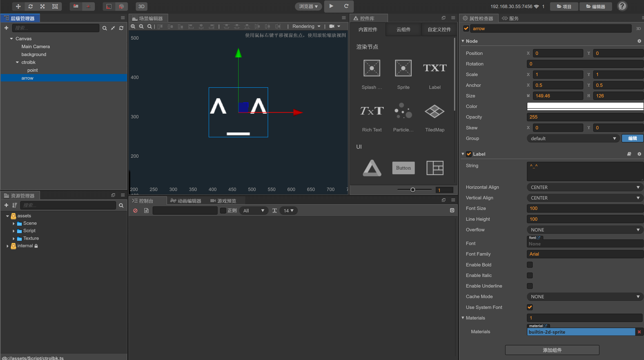Open the 云组件 tab

(x=403, y=29)
